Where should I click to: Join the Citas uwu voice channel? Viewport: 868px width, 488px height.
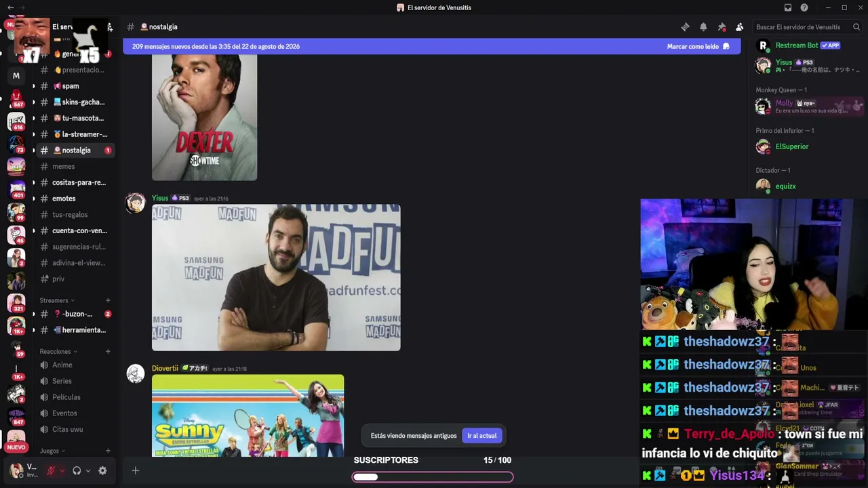tap(75, 430)
